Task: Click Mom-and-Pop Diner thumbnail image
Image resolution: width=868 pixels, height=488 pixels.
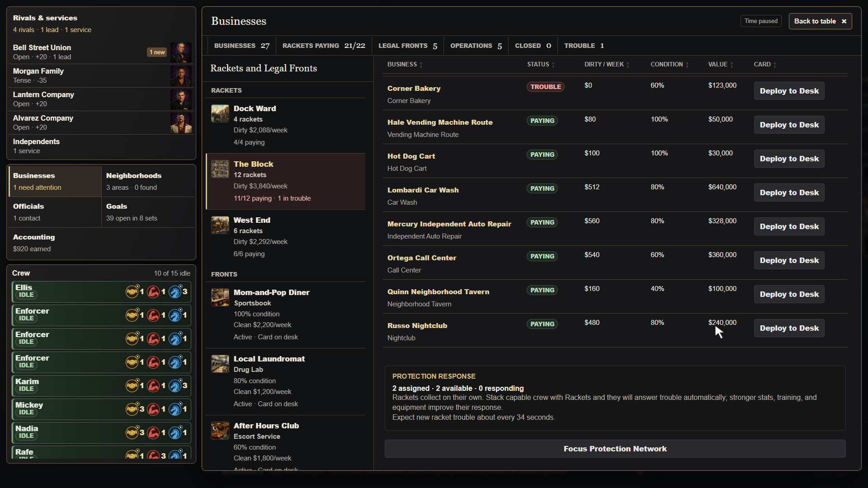Action: point(220,297)
